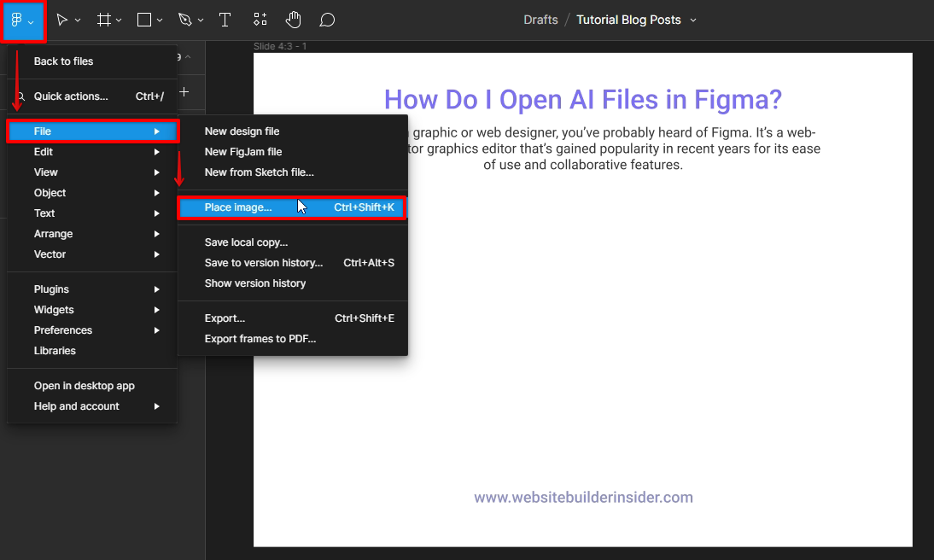Screen dimensions: 934x560
Task: Select the Comment tool
Action: (x=326, y=20)
